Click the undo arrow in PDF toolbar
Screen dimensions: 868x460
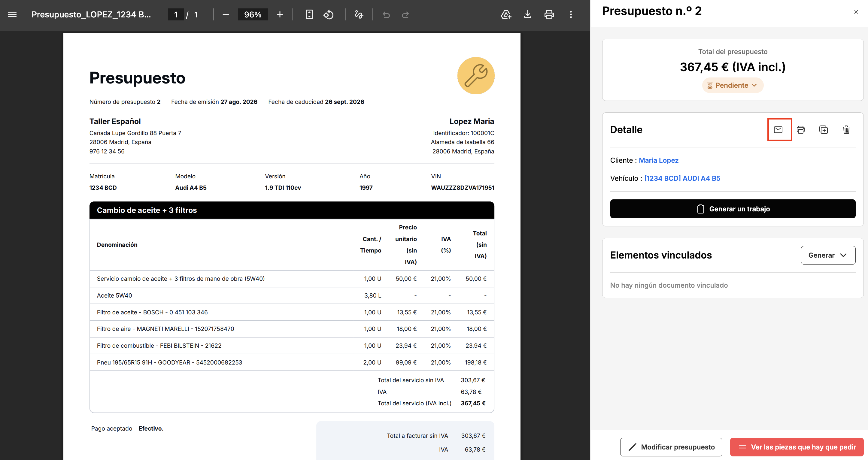[x=386, y=14]
